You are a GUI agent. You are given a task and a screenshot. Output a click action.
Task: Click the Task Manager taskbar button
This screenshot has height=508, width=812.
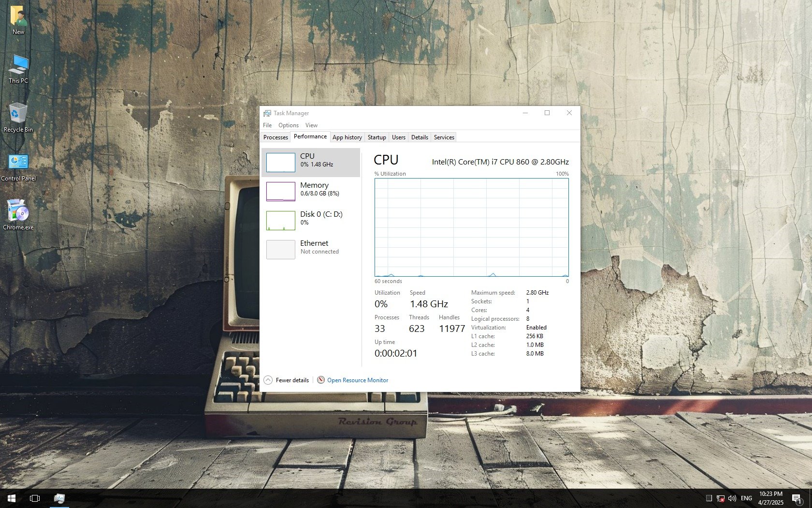point(59,498)
